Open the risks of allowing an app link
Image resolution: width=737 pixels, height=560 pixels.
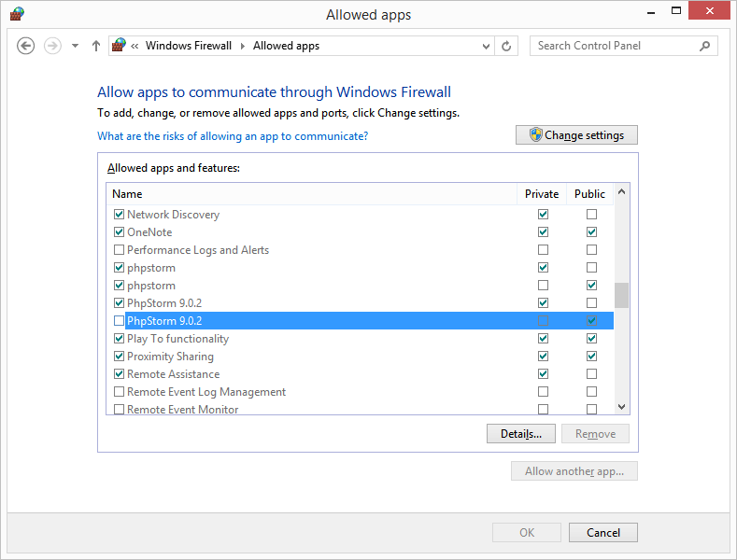tap(233, 135)
